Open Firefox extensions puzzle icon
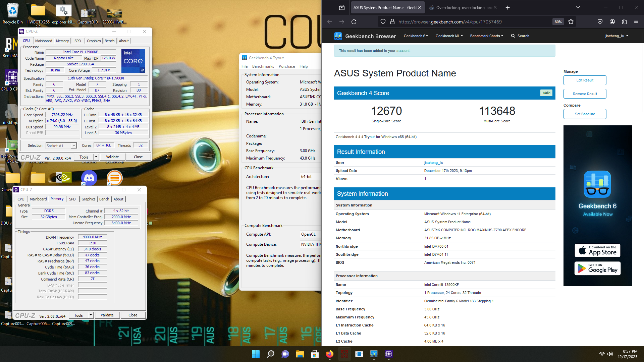The image size is (644, 362). pos(624,22)
